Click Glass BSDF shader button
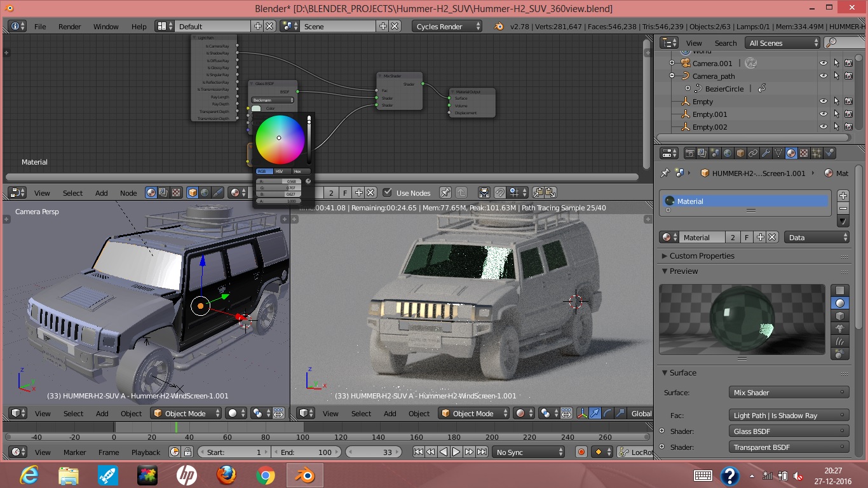868x488 pixels. click(789, 431)
